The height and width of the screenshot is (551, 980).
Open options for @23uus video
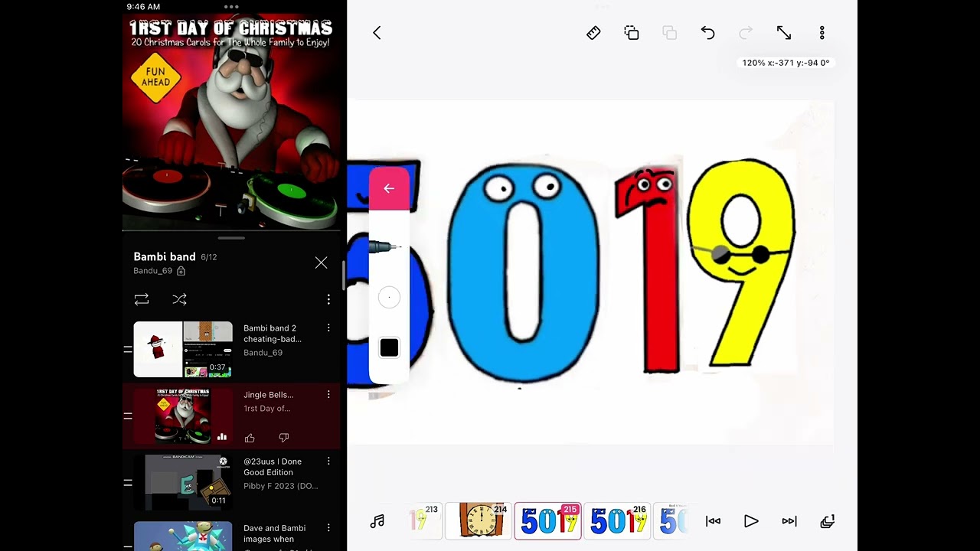tap(328, 461)
